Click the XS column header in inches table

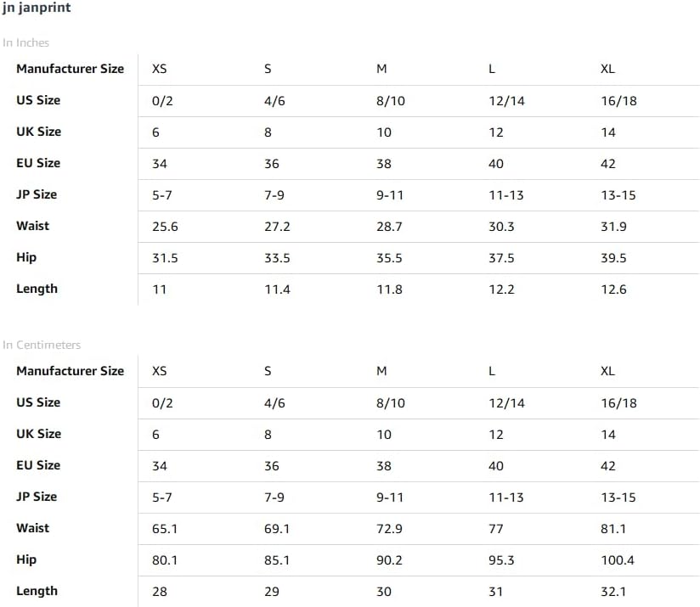tap(160, 69)
